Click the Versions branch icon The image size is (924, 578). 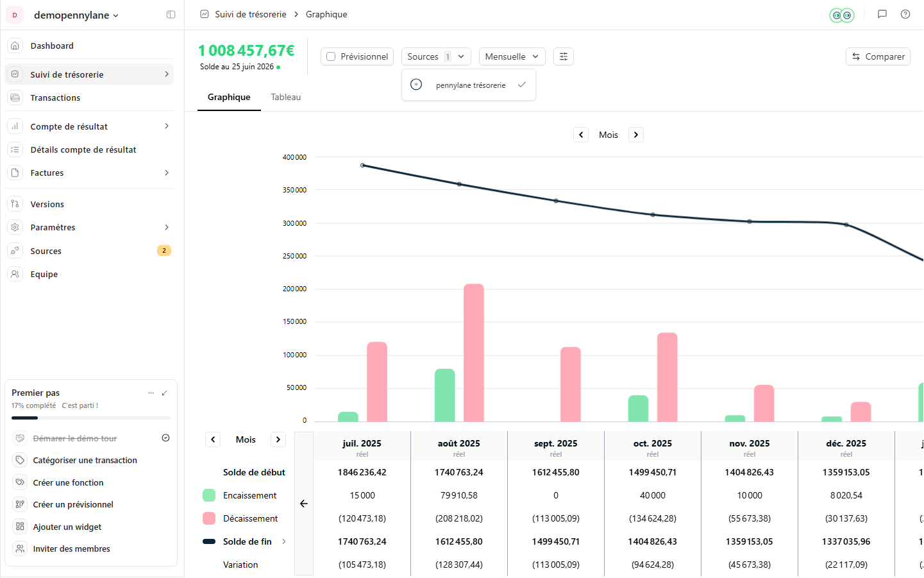pos(15,204)
